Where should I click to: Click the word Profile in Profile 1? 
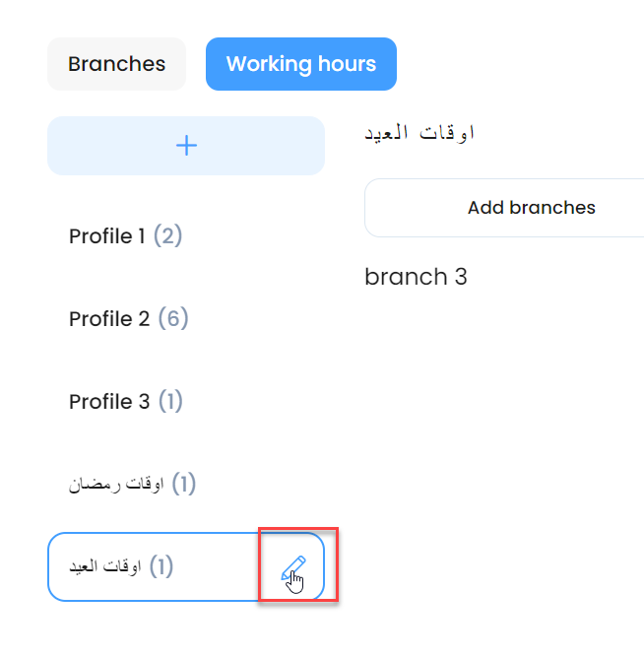[x=100, y=235]
